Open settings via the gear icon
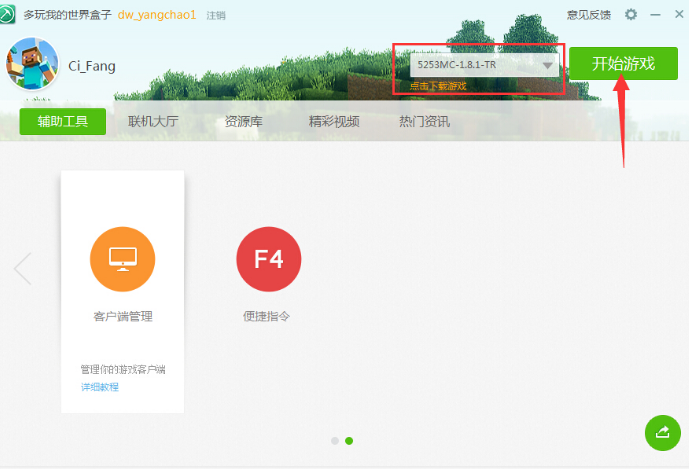Viewport: 689px width, 469px height. 631,15
